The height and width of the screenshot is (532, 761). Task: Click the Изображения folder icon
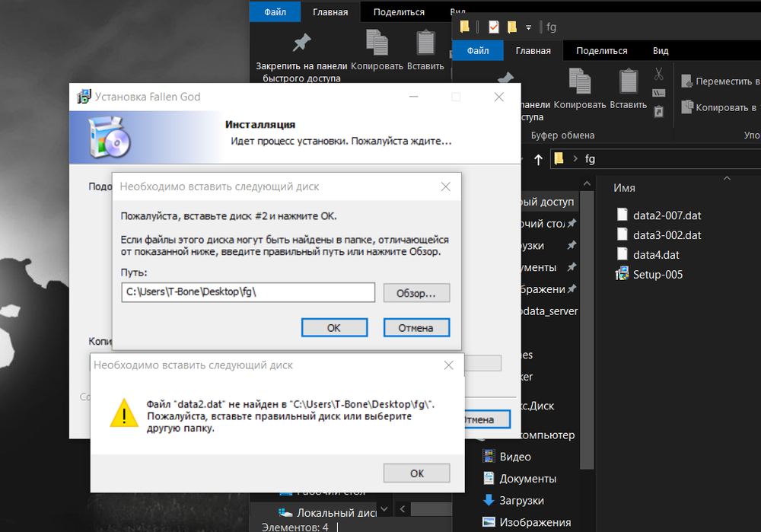pyautogui.click(x=489, y=522)
